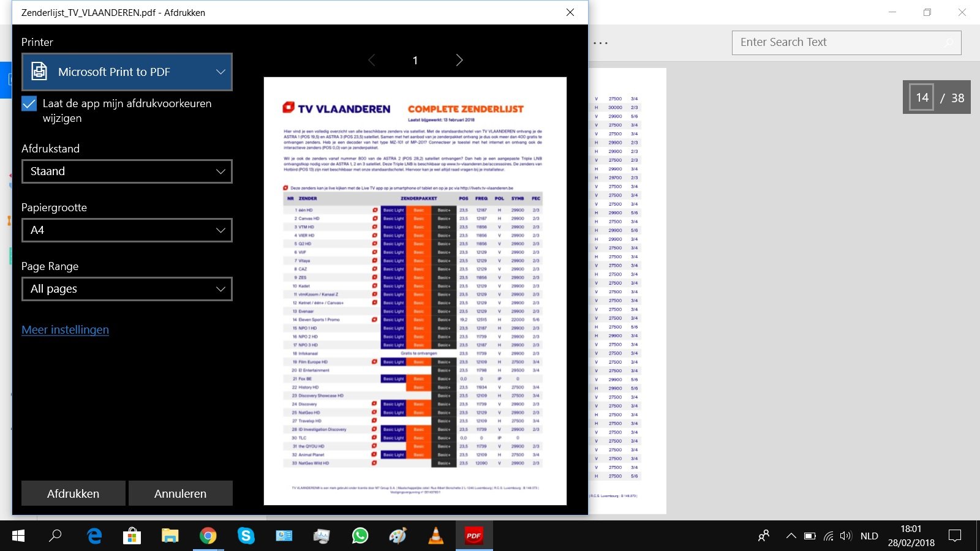Open the Microsoft Print to PDF printer dropdown
Screen dimensions: 980x551
(127, 72)
